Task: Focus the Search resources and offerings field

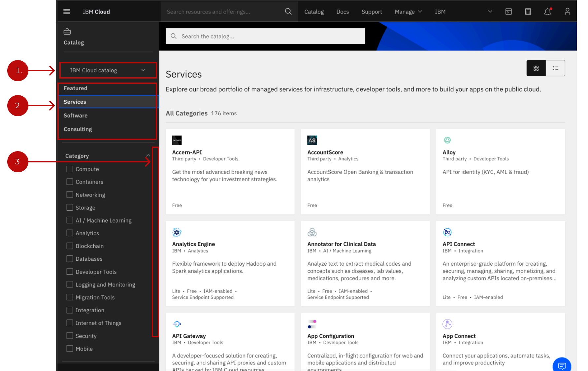Action: (x=229, y=12)
